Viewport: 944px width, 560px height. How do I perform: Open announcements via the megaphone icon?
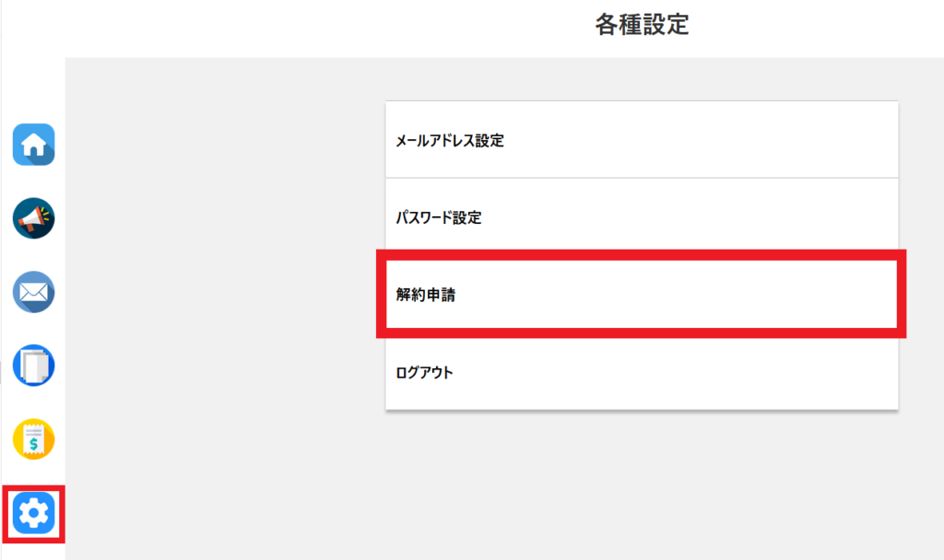(x=33, y=218)
